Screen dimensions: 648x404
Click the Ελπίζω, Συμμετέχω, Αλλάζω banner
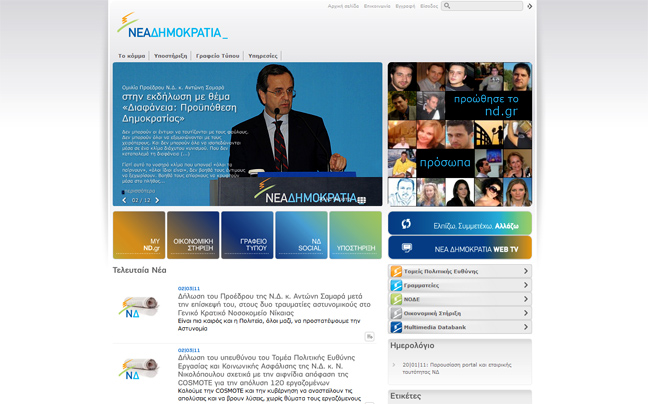pos(460,223)
